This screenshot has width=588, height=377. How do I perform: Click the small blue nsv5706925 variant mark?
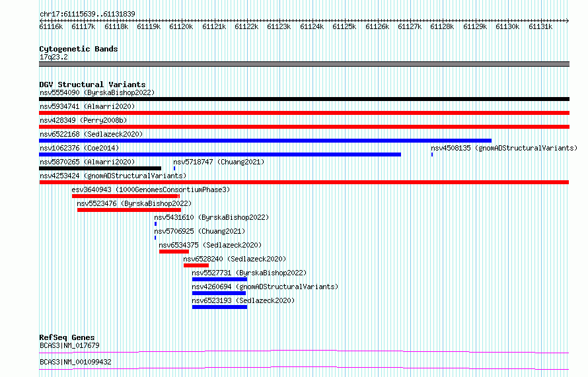pyautogui.click(x=155, y=238)
